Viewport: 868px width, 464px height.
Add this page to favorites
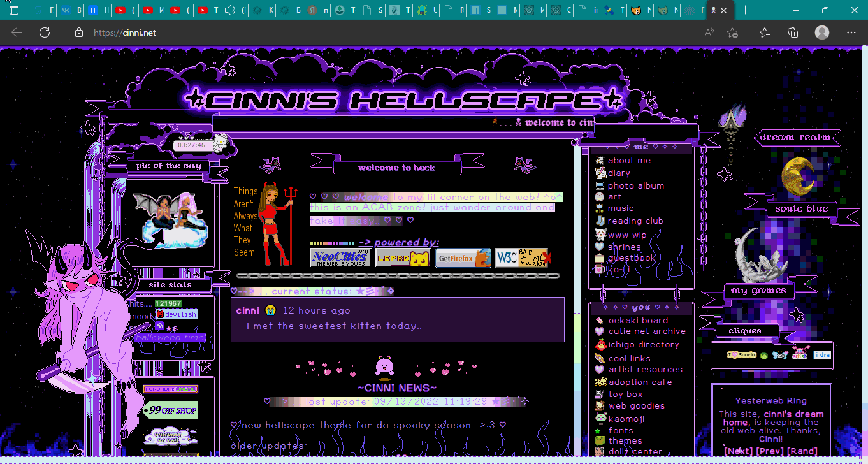732,33
